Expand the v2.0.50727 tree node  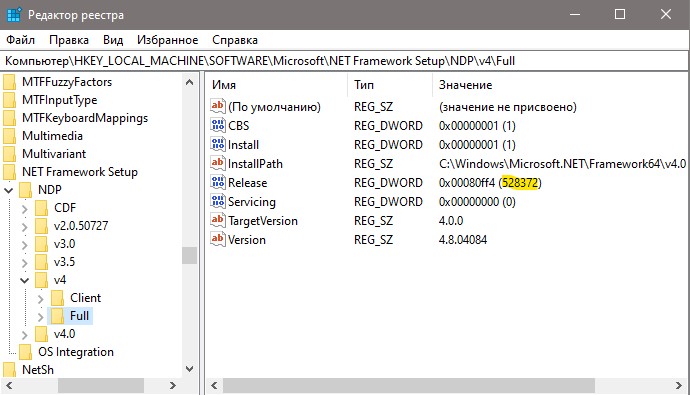[x=25, y=227]
